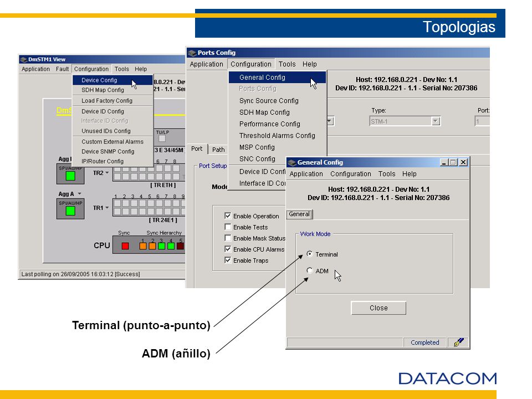Choose Performance Config menu entry
This screenshot has width=532, height=399.
pyautogui.click(x=278, y=124)
